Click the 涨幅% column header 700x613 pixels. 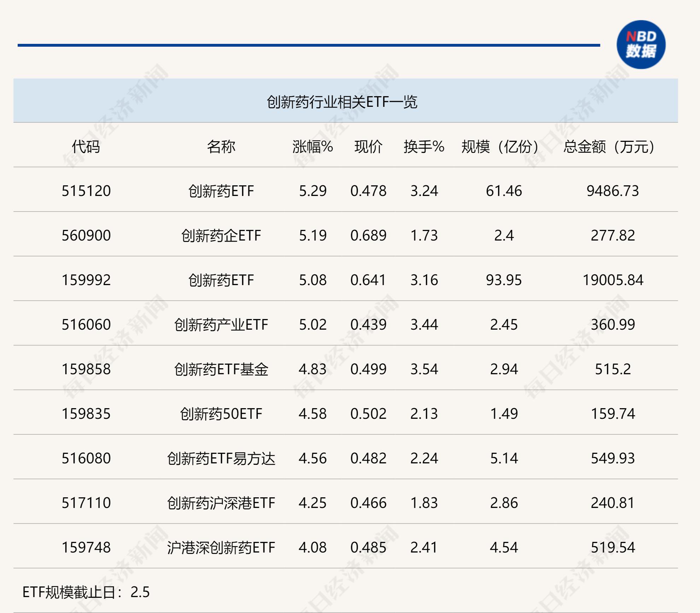coord(313,146)
